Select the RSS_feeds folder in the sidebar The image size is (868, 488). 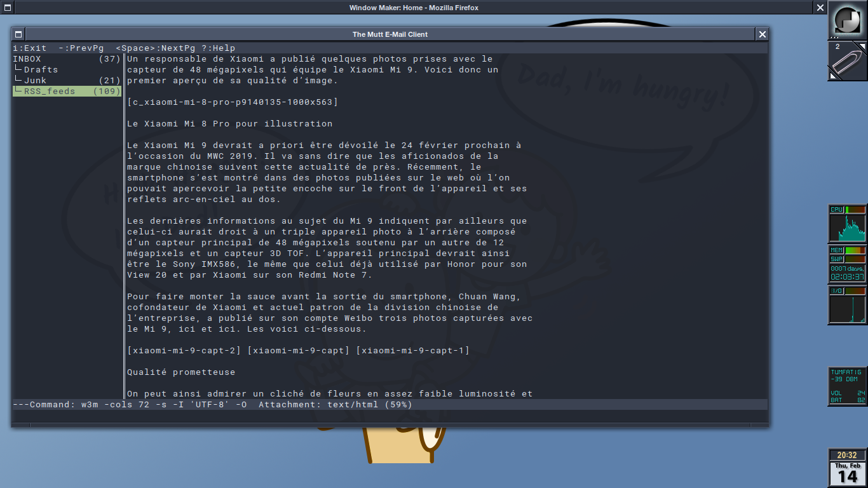coord(67,91)
